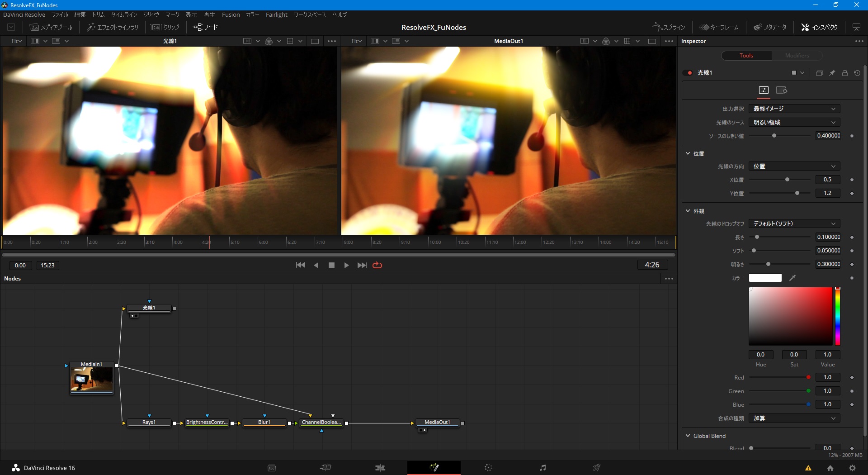Click the versions icon in Inspector header

[819, 73]
